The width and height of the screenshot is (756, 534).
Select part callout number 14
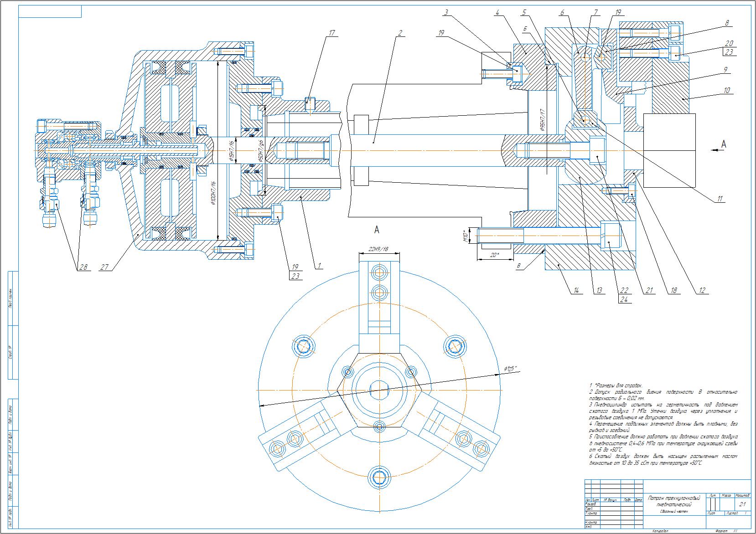pyautogui.click(x=576, y=290)
